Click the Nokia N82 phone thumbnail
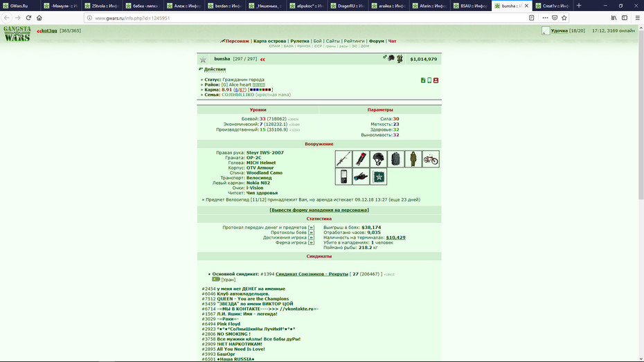This screenshot has width=644, height=362. pyautogui.click(x=343, y=177)
